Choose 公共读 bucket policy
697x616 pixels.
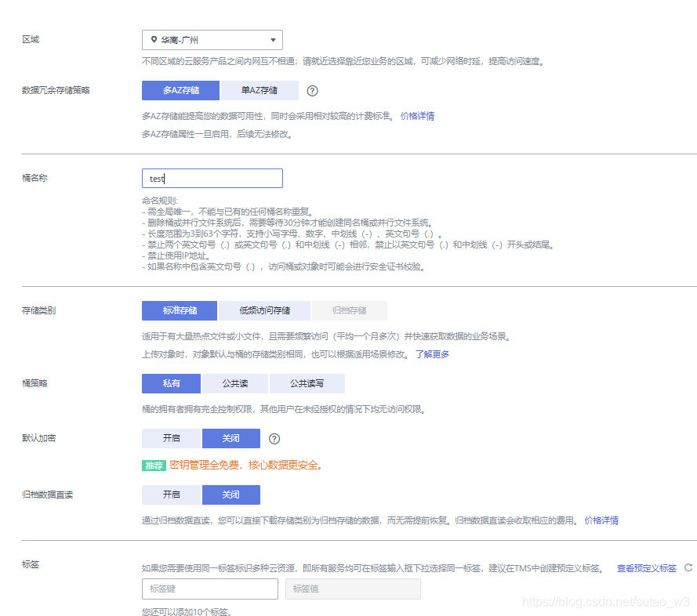235,383
